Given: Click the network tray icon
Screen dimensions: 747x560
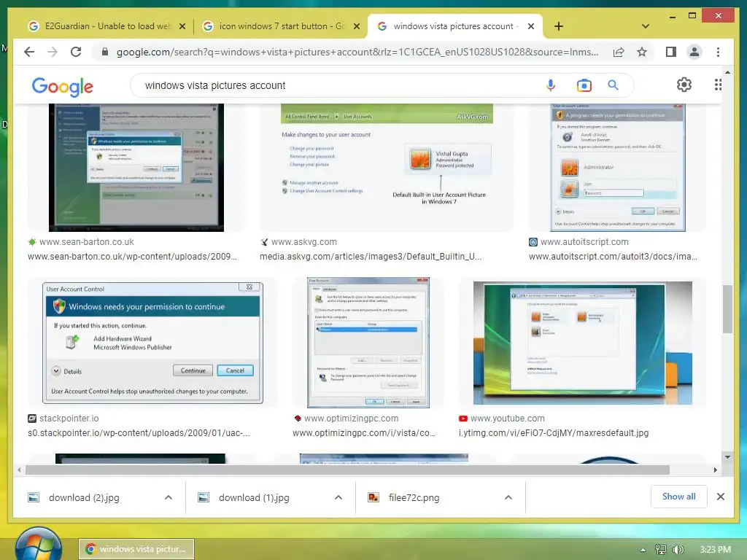Looking at the screenshot, I should click(660, 550).
